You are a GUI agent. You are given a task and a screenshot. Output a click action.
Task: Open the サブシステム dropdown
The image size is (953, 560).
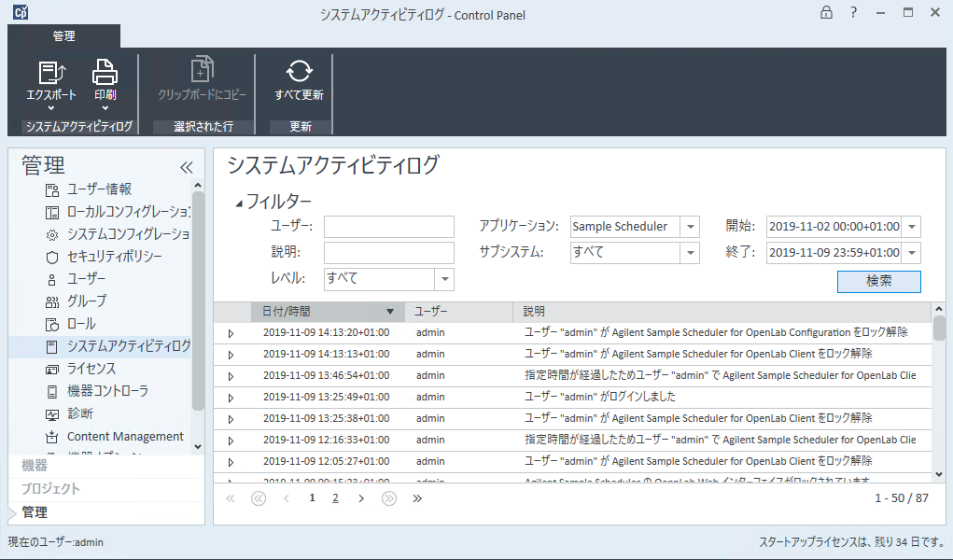click(690, 253)
